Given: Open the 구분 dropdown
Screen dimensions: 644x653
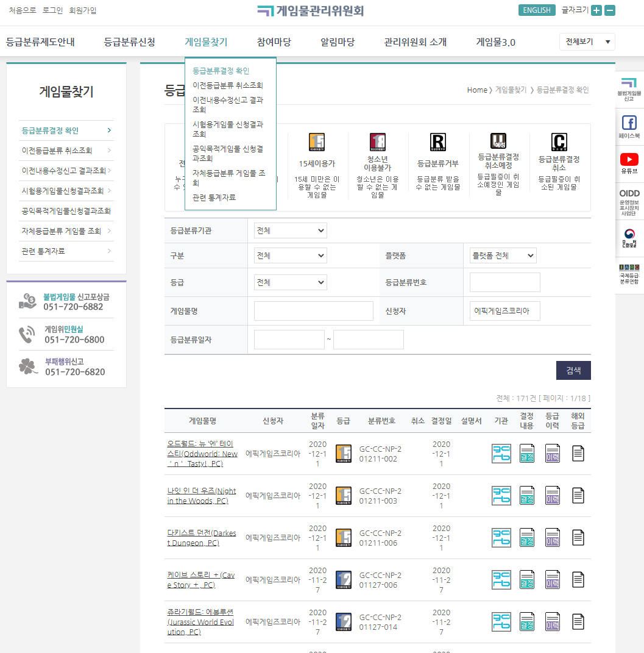Looking at the screenshot, I should pyautogui.click(x=291, y=255).
